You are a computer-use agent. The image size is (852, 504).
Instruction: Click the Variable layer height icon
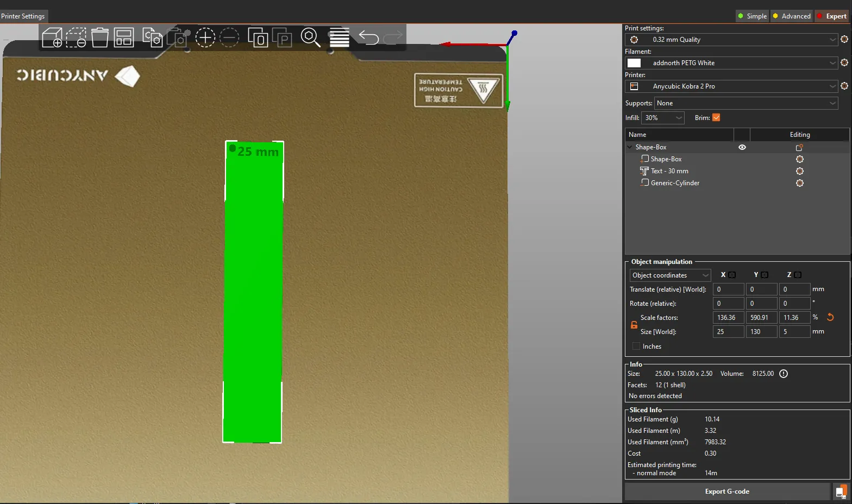click(340, 37)
